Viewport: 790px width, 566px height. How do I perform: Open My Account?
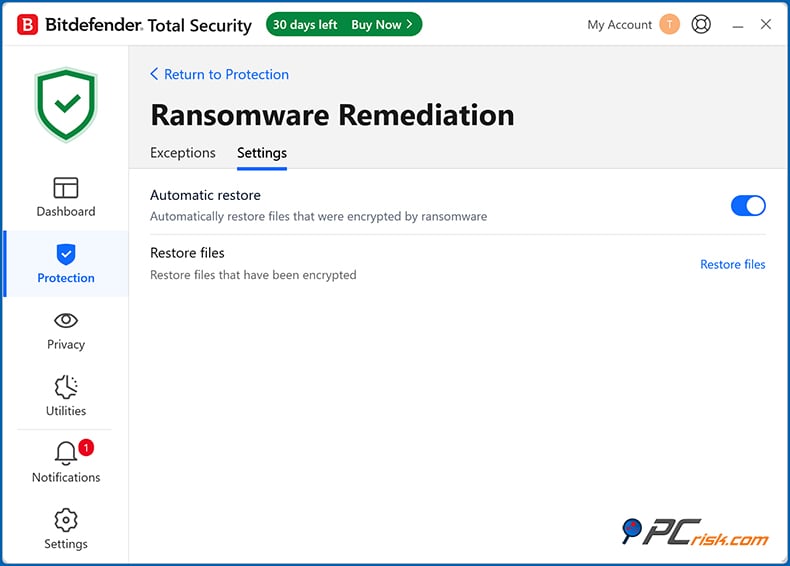(x=619, y=25)
